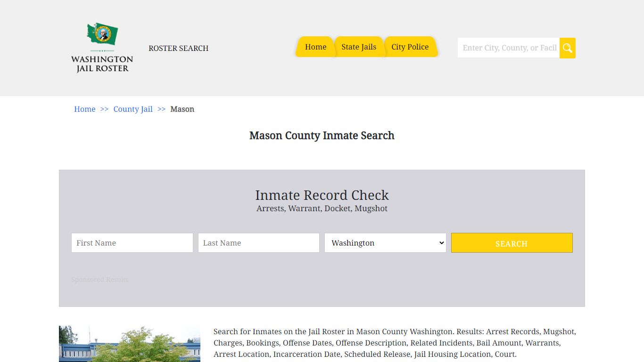Click the Washington Jail Roster logo
Viewport: 644px width, 362px height.
tap(102, 48)
